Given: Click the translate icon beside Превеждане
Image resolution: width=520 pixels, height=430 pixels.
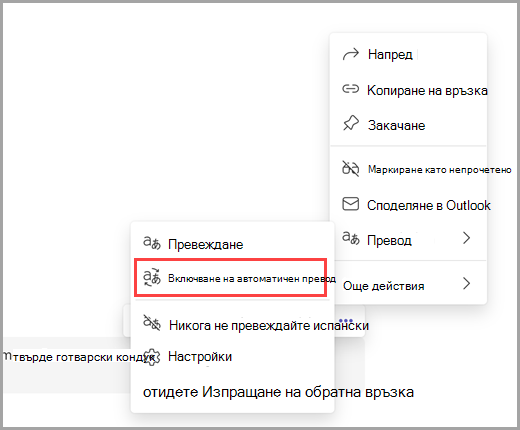Looking at the screenshot, I should 152,243.
